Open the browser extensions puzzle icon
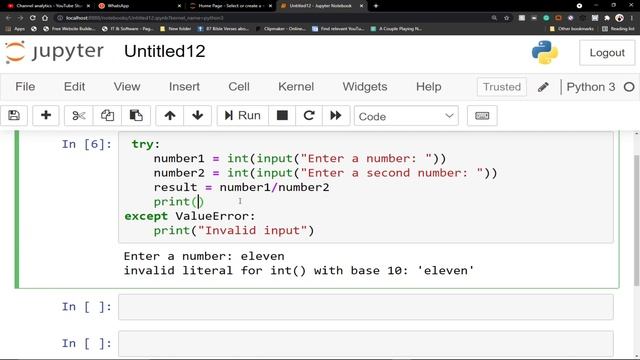 [x=607, y=18]
